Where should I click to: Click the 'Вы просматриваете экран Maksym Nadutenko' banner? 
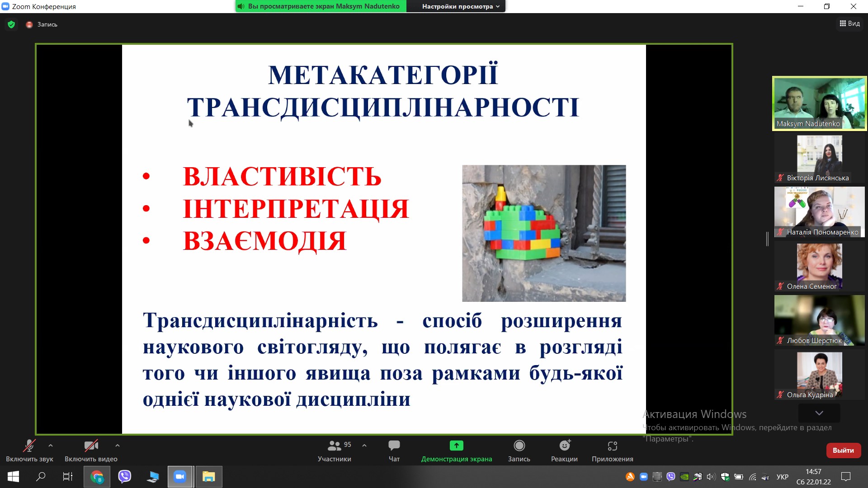pos(321,6)
